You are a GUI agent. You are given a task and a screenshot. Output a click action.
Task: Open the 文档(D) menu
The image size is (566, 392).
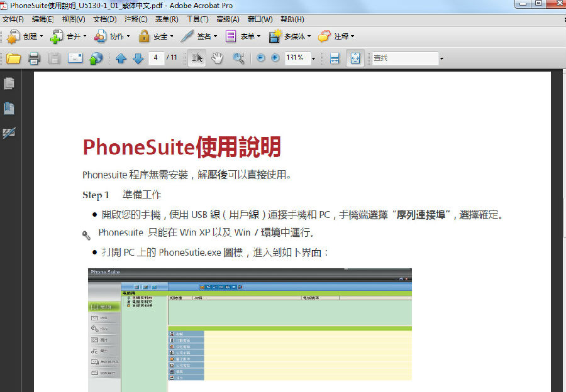point(105,19)
